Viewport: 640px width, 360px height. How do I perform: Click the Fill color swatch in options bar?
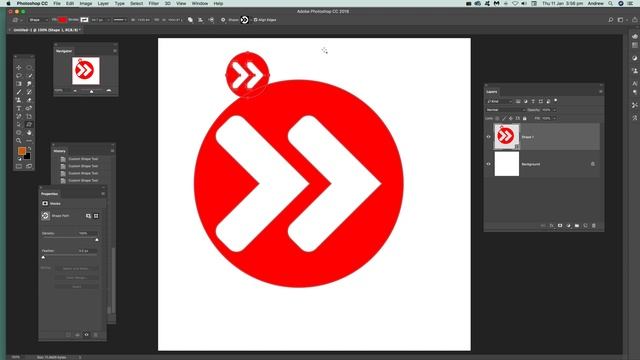click(62, 20)
